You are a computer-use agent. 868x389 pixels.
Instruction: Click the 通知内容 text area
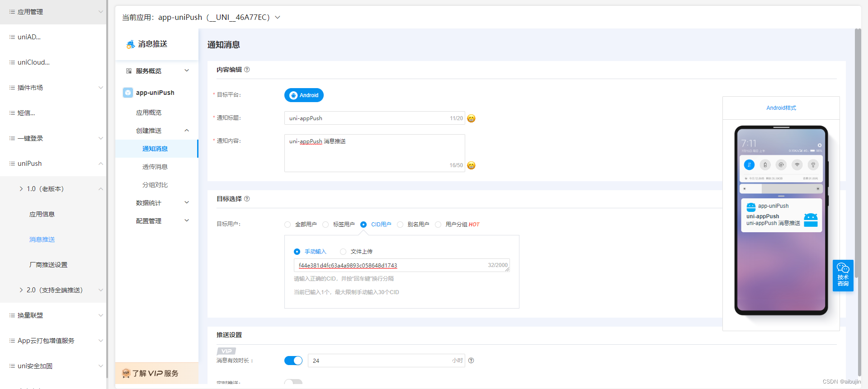pos(374,153)
